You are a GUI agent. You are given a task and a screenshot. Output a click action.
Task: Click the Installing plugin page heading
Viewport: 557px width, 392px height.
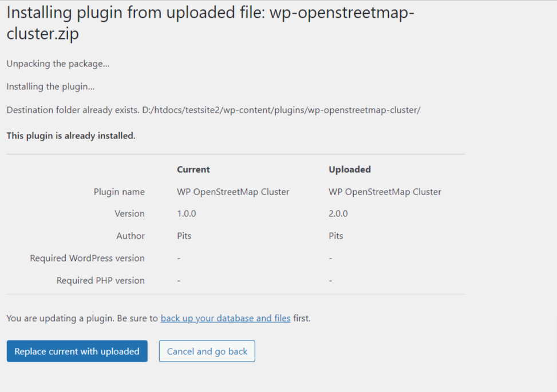(210, 23)
